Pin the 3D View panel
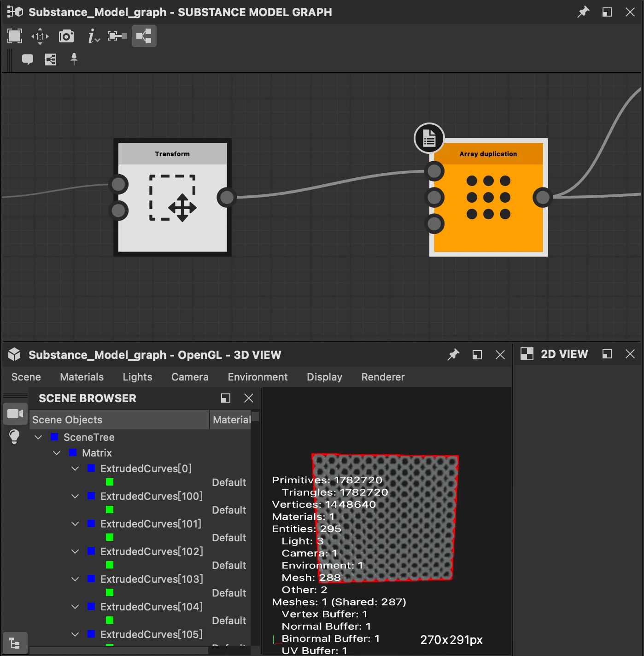Image resolution: width=644 pixels, height=656 pixels. click(453, 355)
